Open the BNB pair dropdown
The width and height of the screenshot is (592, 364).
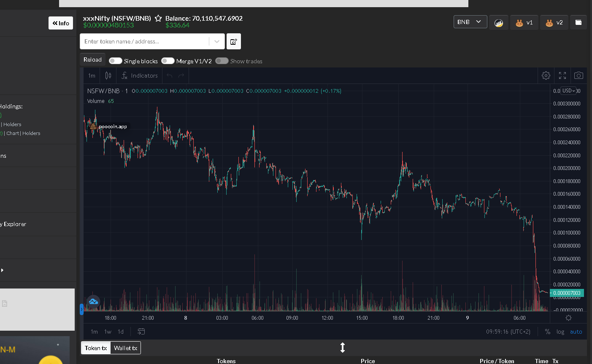[x=470, y=22]
